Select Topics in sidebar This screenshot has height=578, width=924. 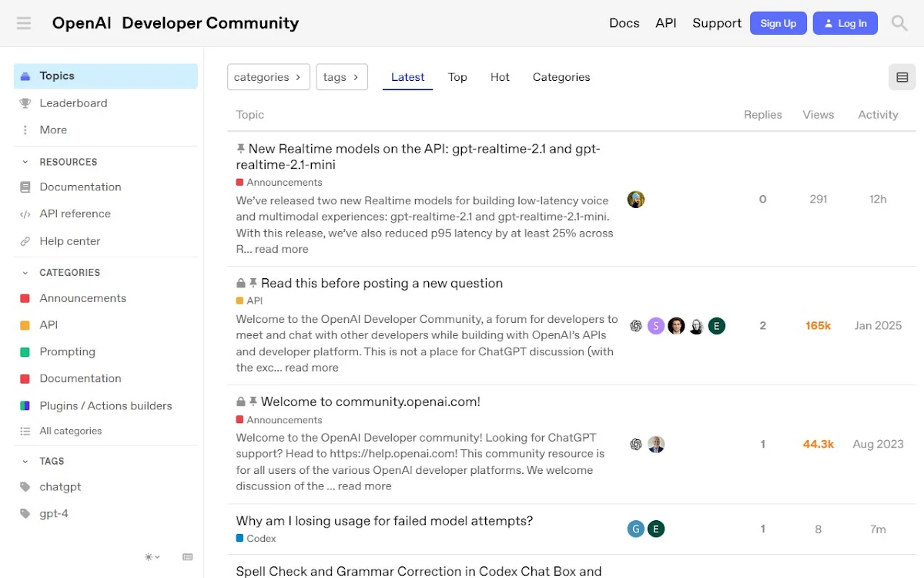tap(105, 76)
